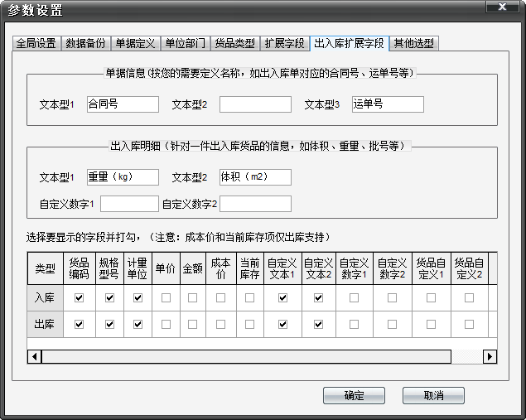Click the 货品自定义2 column header
This screenshot has height=420, width=526.
point(470,268)
